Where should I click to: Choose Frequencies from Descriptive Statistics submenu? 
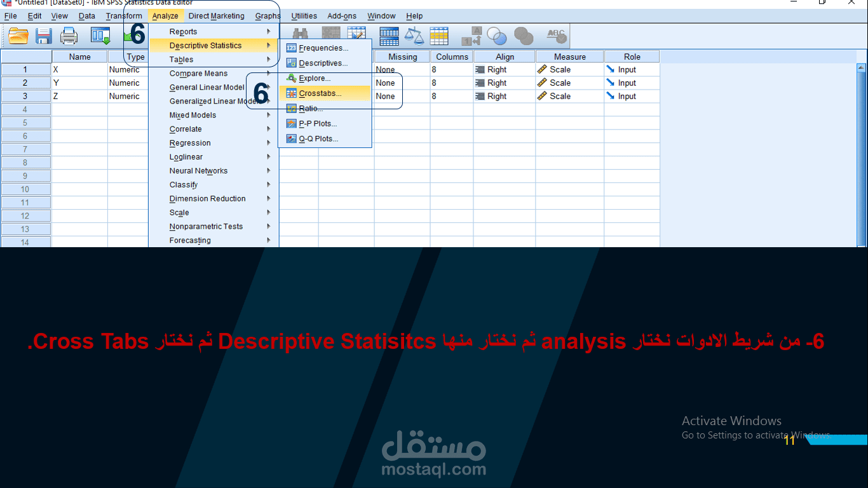(x=325, y=48)
